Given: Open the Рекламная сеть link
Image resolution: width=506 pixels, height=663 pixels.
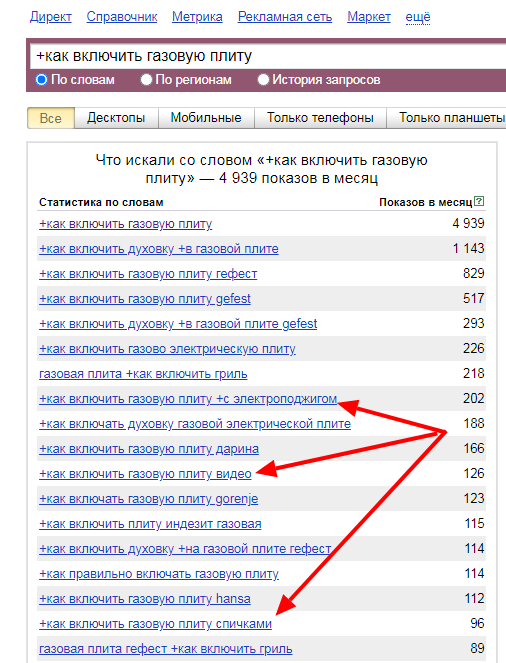Looking at the screenshot, I should 285,17.
